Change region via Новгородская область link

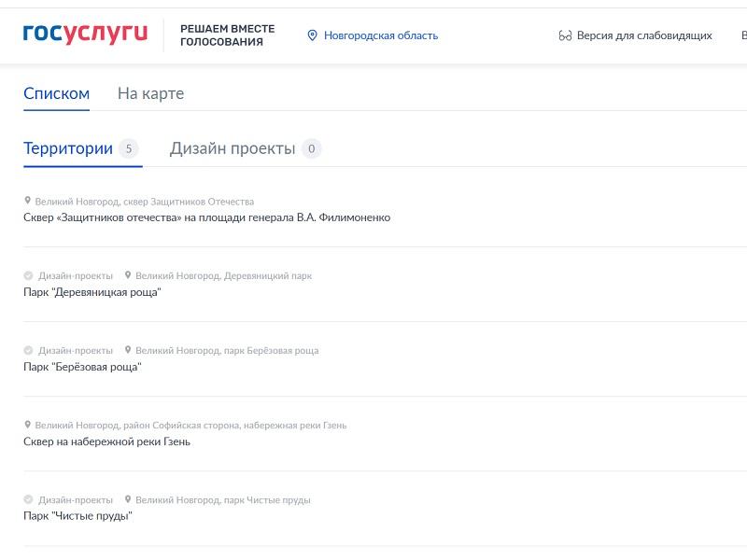point(381,35)
